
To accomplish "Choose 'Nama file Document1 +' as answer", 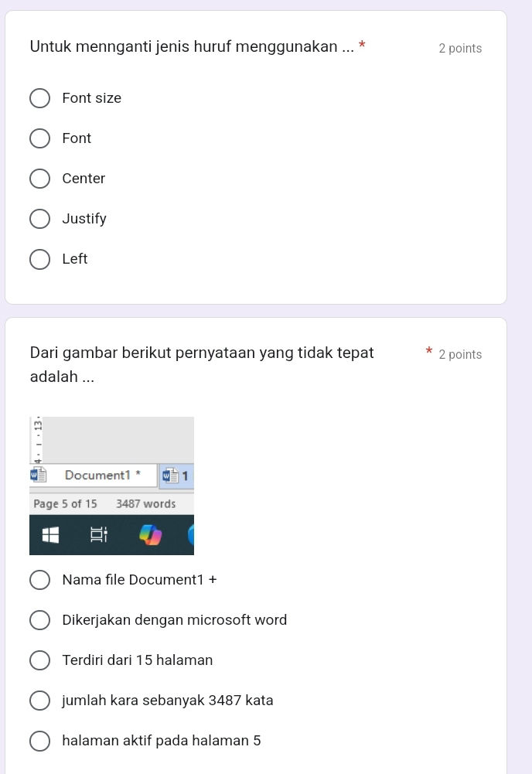I will (x=40, y=579).
